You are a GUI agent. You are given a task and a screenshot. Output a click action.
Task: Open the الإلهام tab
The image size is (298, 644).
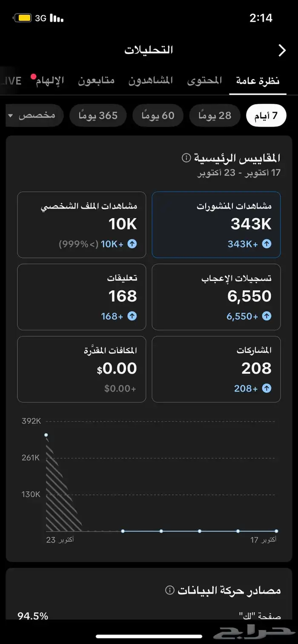(x=50, y=81)
